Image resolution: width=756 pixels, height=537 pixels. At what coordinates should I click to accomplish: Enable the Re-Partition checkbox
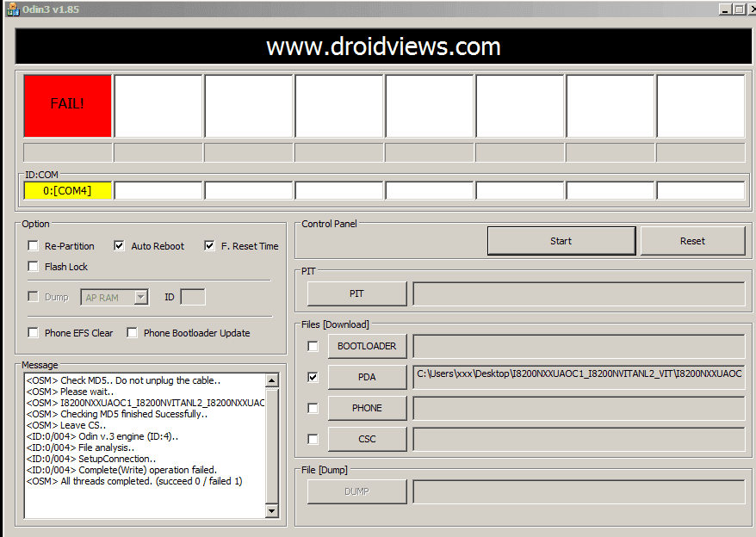[x=33, y=246]
